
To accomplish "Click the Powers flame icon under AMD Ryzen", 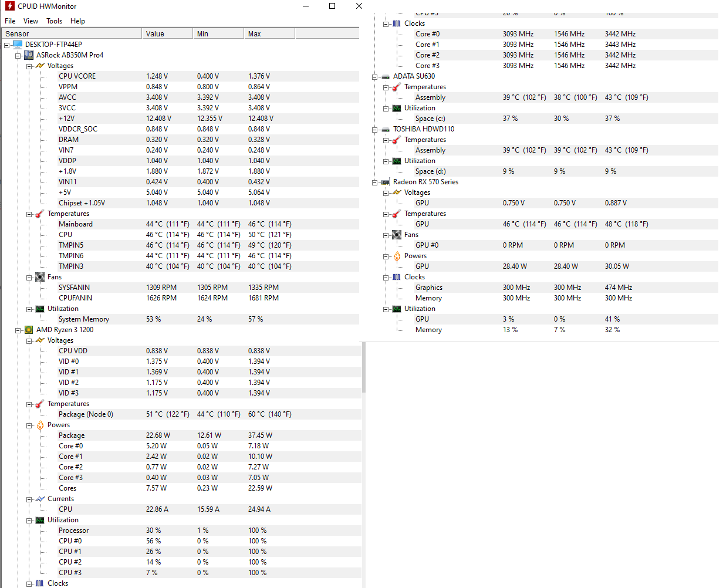I will (40, 425).
